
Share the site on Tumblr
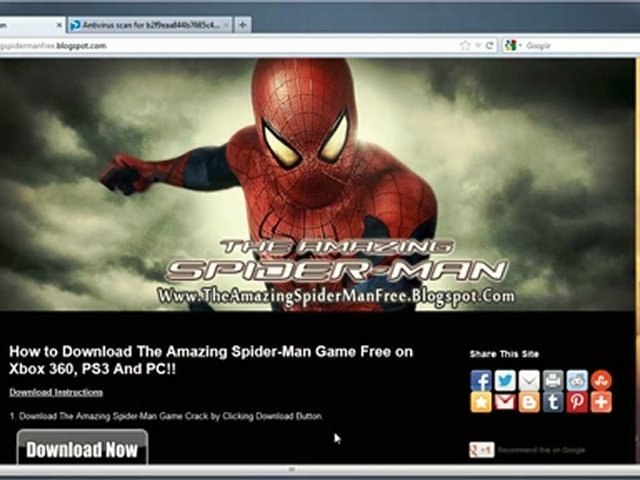point(553,402)
